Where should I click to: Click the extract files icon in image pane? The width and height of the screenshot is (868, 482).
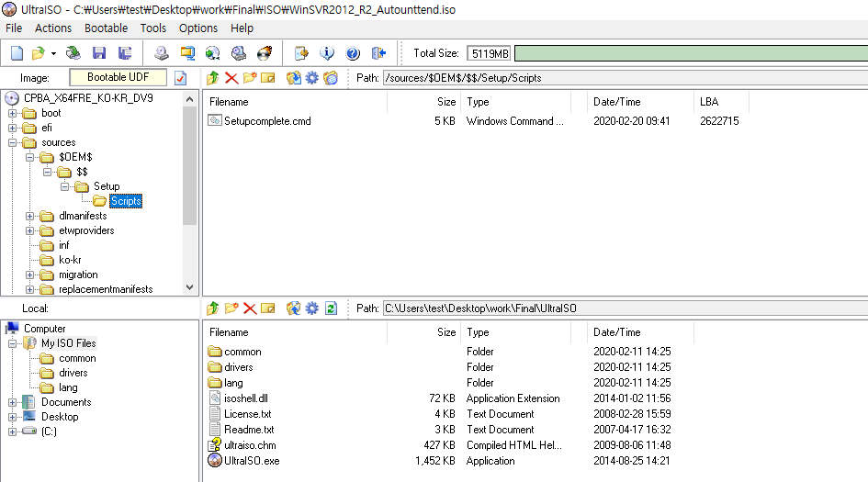click(x=293, y=78)
